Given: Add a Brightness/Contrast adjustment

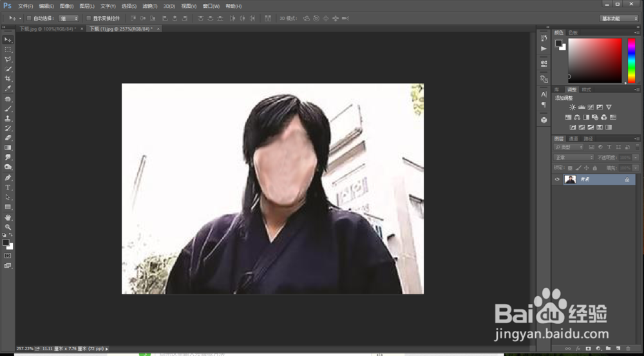Looking at the screenshot, I should point(573,107).
